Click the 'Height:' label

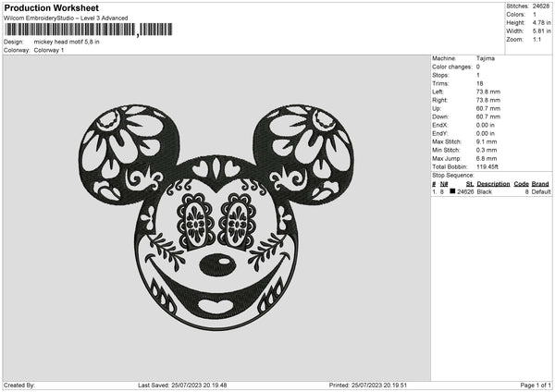coord(516,22)
